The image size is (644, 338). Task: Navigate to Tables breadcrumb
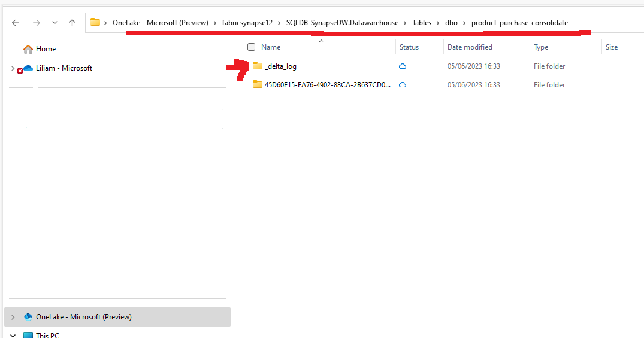click(422, 23)
